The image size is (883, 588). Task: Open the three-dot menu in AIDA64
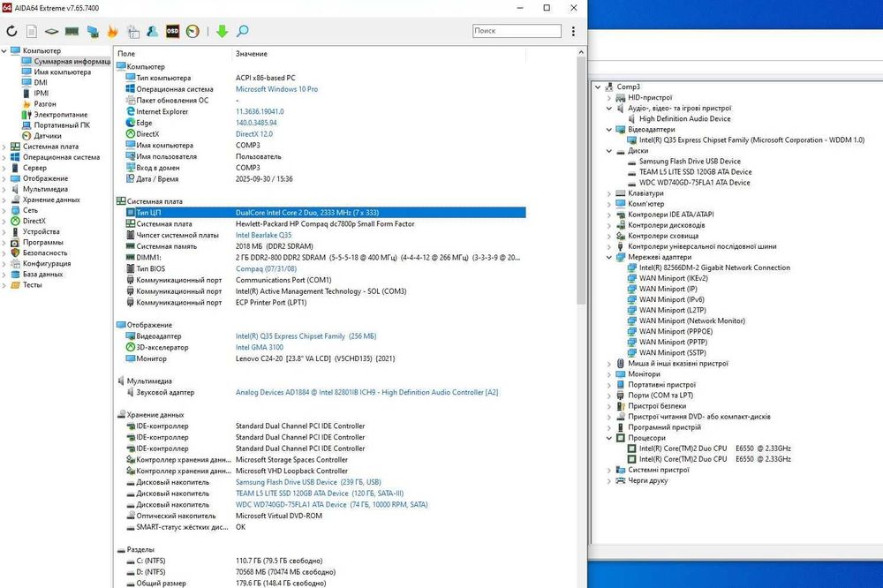tap(573, 32)
